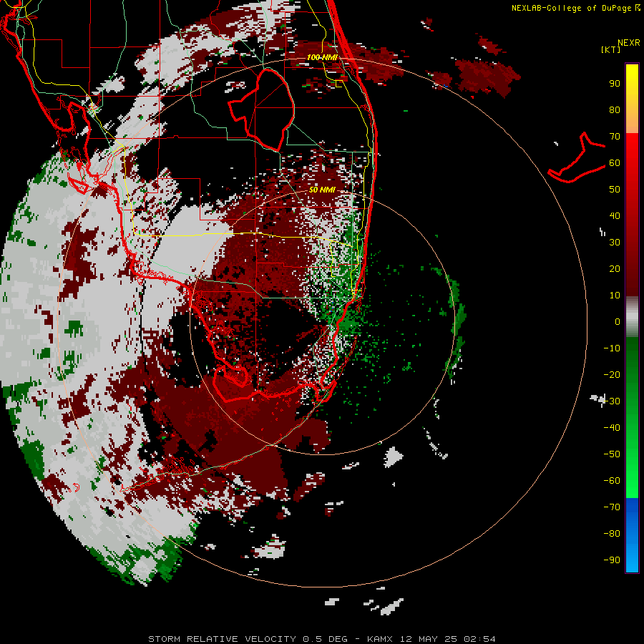The height and width of the screenshot is (644, 644).
Task: Click the -70 value on velocity scale
Action: click(612, 507)
